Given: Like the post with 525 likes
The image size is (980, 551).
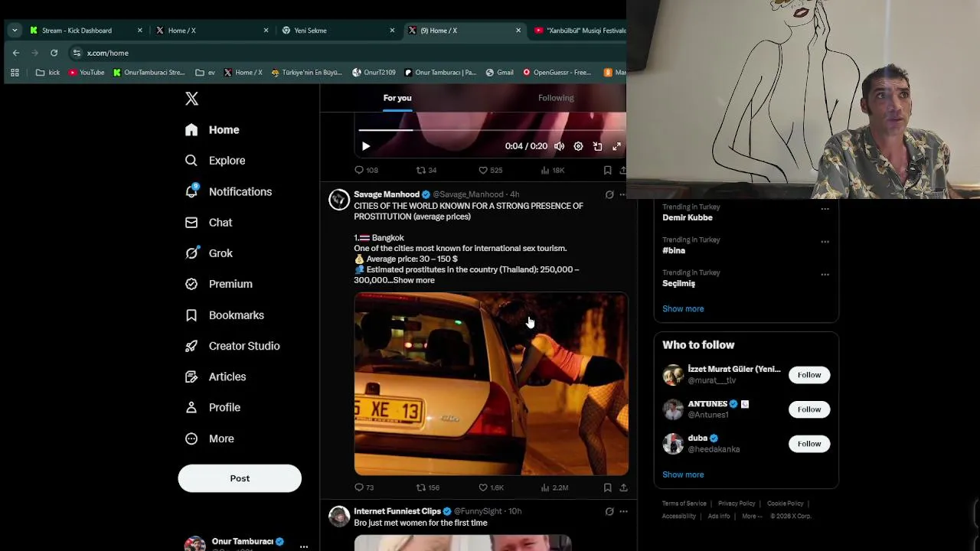Looking at the screenshot, I should tap(490, 170).
